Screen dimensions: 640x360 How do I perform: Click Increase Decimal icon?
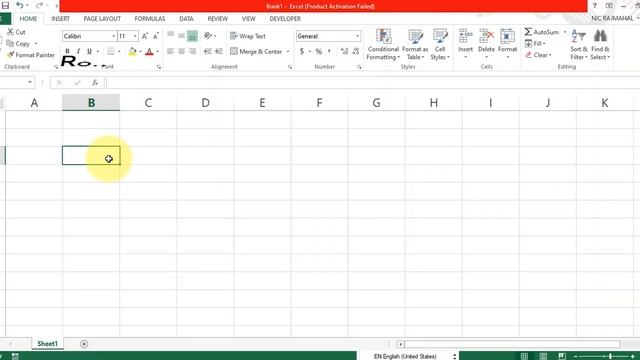[344, 51]
